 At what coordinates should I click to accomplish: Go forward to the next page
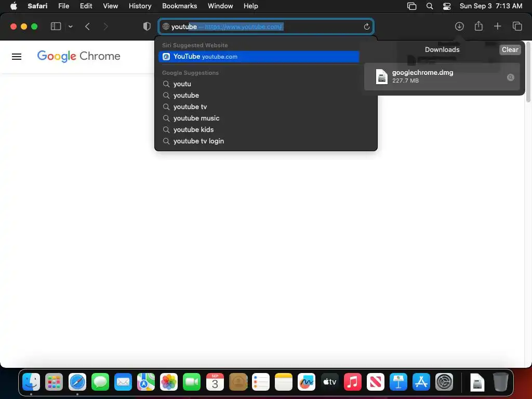coord(105,26)
